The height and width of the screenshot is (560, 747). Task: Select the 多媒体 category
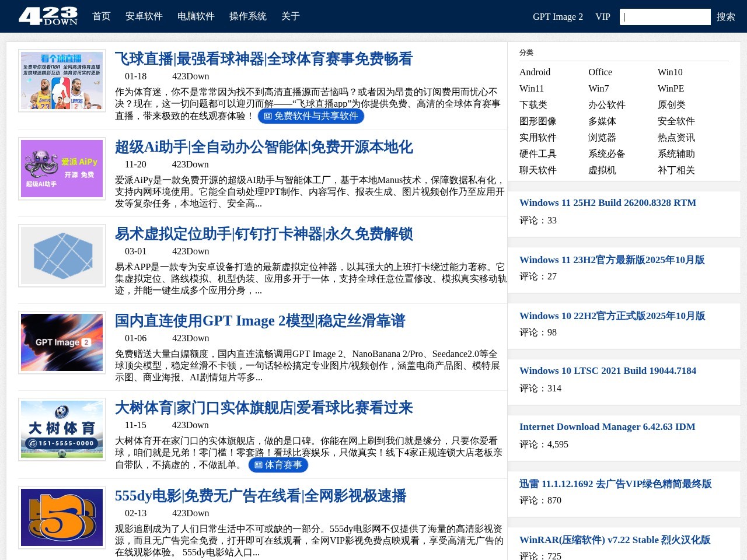602,121
